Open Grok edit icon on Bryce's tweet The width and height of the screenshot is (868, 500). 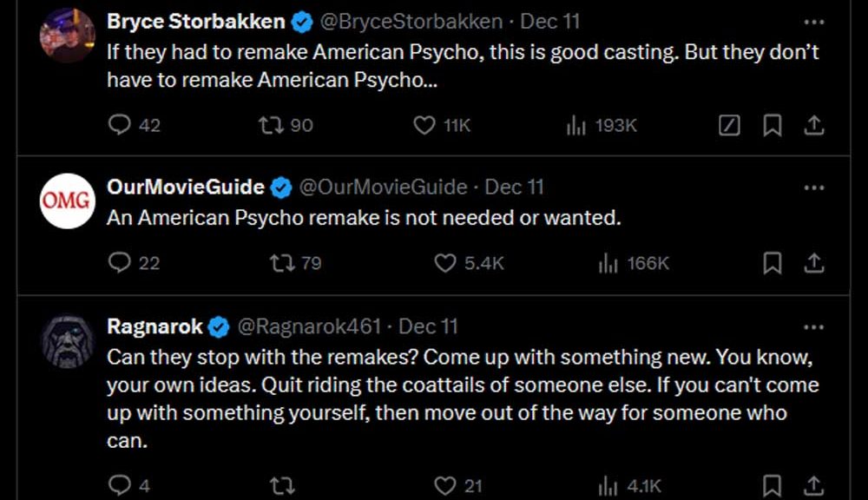[730, 126]
